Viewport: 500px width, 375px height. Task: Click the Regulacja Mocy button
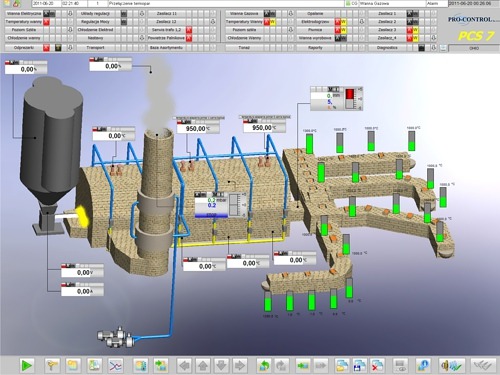coord(95,22)
